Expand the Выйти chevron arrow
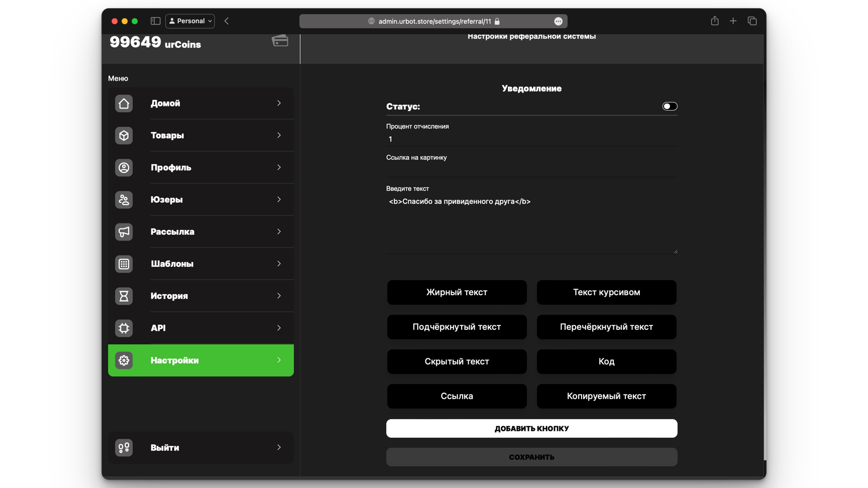868x488 pixels. click(x=279, y=447)
